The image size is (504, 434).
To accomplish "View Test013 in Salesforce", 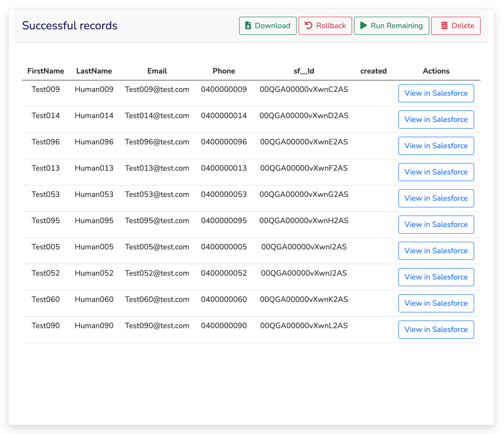I will point(436,172).
